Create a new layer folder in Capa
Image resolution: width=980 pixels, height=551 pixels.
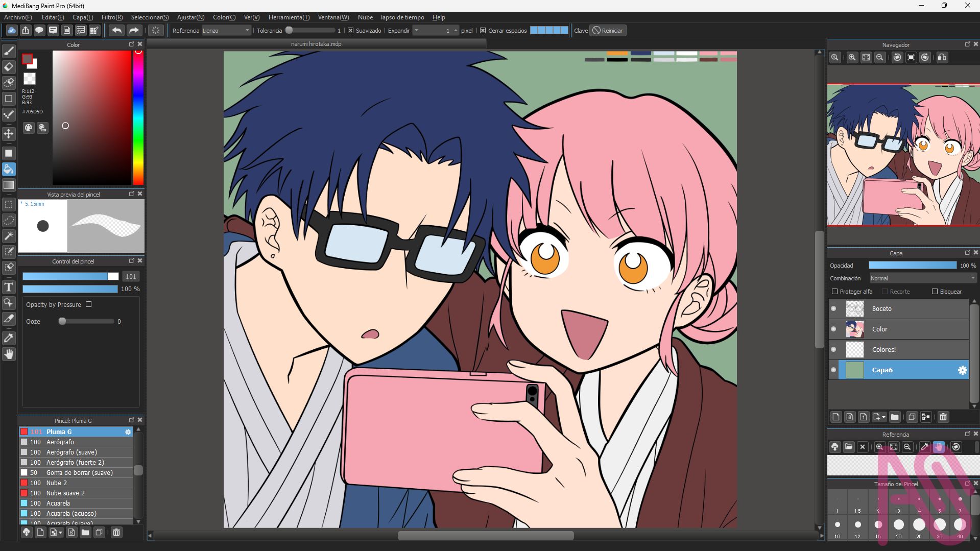[895, 417]
